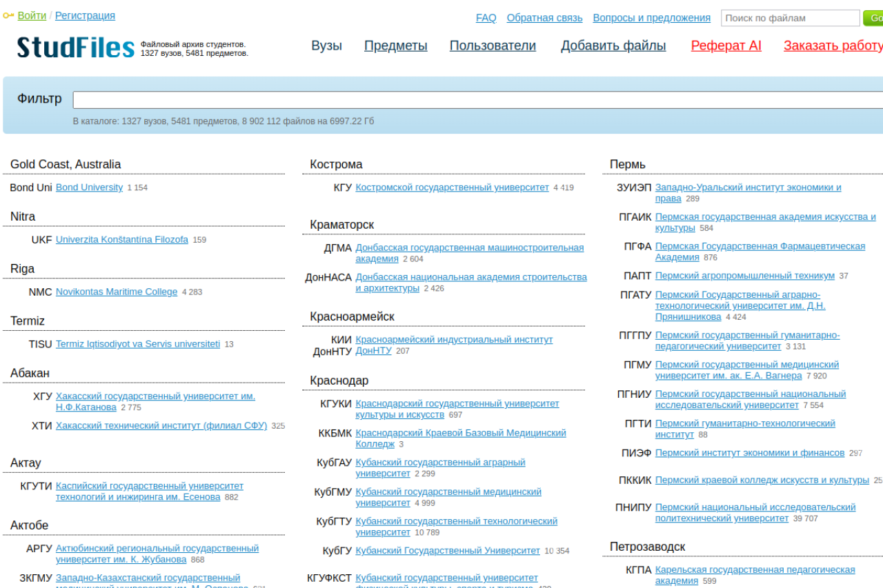Click the Краснодар city heading
The width and height of the screenshot is (883, 588).
click(x=339, y=381)
